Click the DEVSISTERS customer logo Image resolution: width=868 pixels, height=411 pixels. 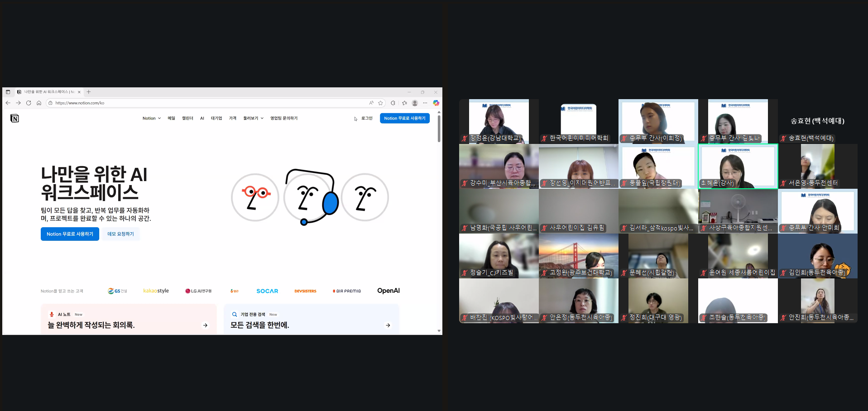pyautogui.click(x=305, y=291)
